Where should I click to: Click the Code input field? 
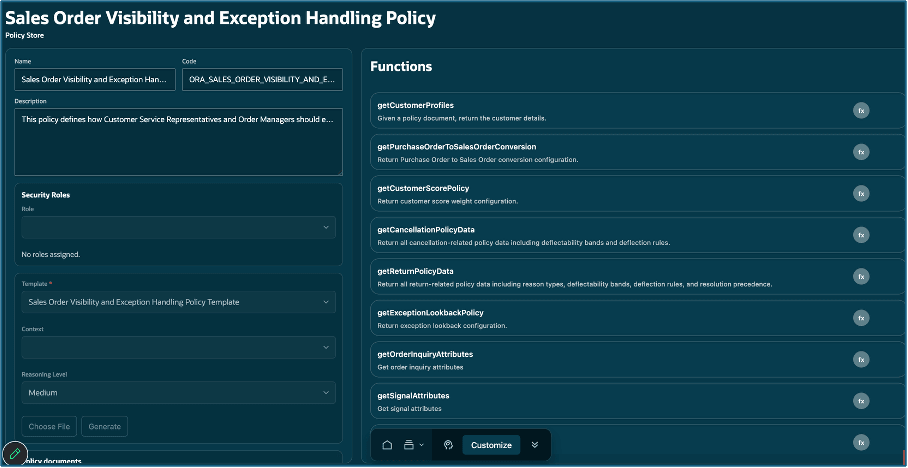[262, 79]
